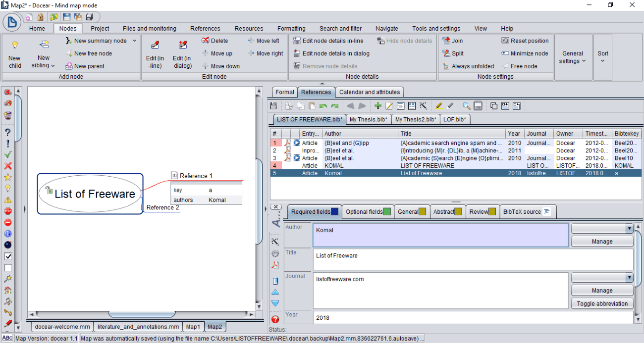Click Manage button for Journal field

click(x=602, y=291)
